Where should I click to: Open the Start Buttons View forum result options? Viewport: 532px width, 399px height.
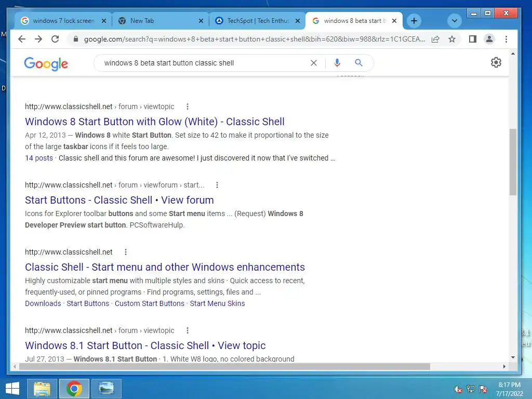pos(217,185)
